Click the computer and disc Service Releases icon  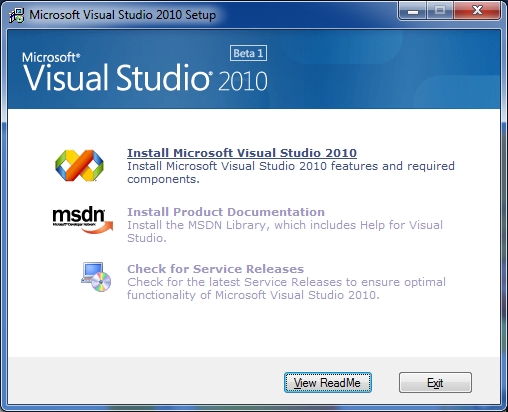pyautogui.click(x=96, y=277)
